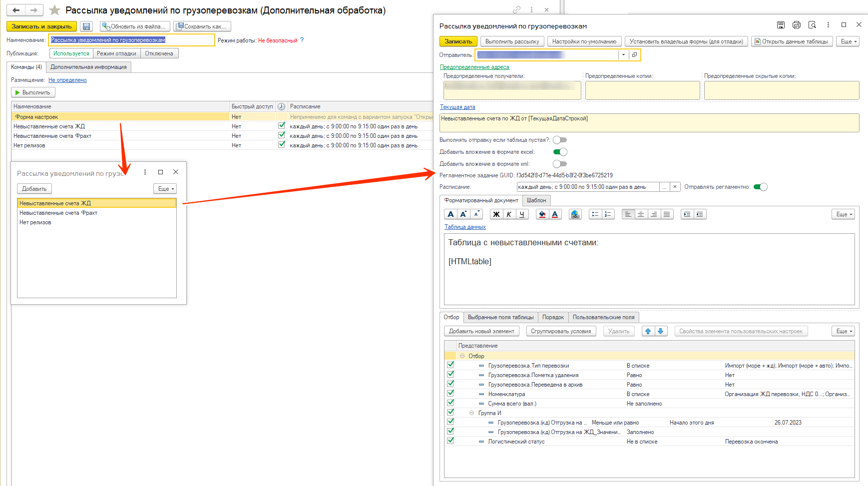This screenshot has width=868, height=486.
Task: Open the sender dropdown list
Action: [x=623, y=55]
